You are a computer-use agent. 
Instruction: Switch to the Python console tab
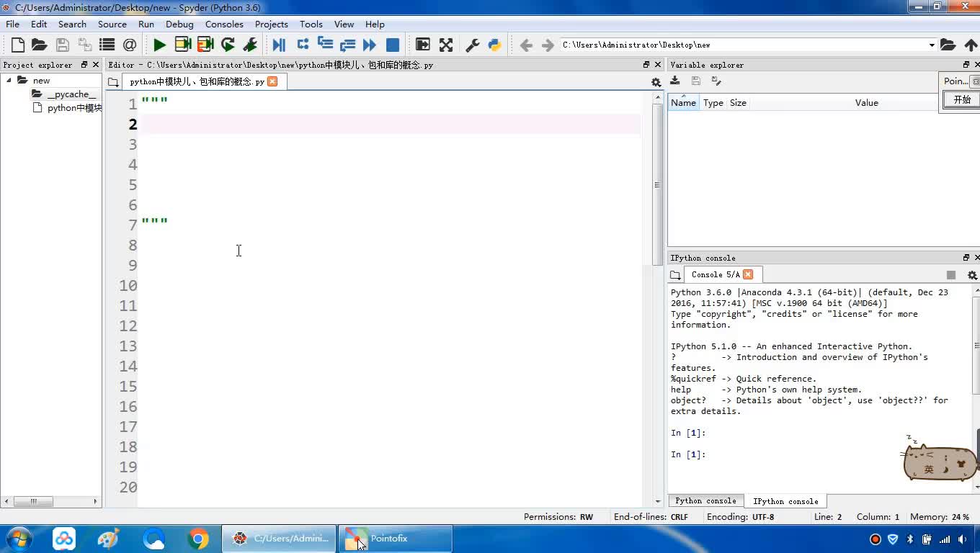tap(705, 500)
